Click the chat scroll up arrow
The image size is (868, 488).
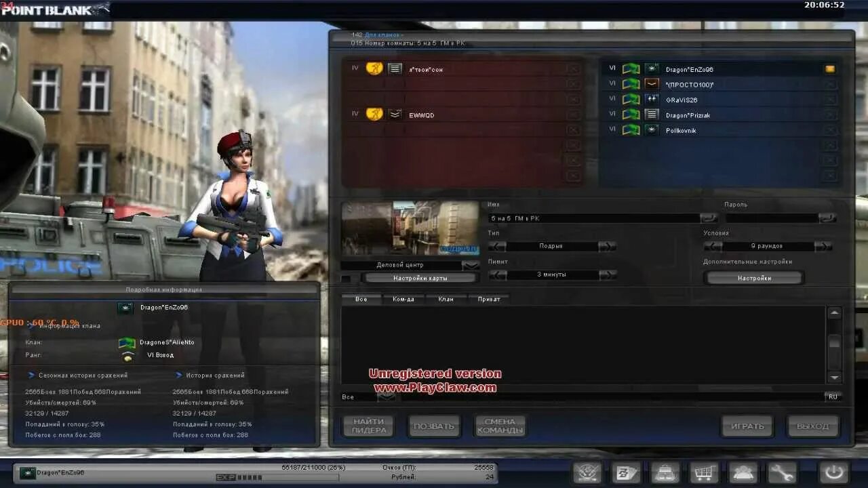[834, 313]
